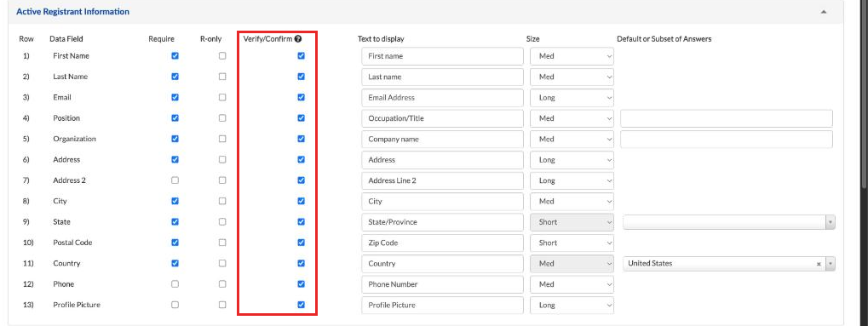Uncheck Verify/Confirm for Address 2

pyautogui.click(x=302, y=180)
